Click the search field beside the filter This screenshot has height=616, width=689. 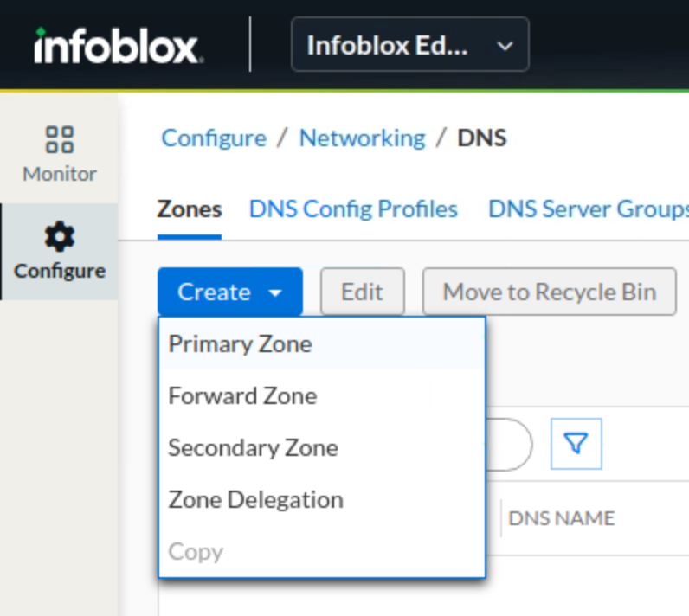[x=509, y=444]
